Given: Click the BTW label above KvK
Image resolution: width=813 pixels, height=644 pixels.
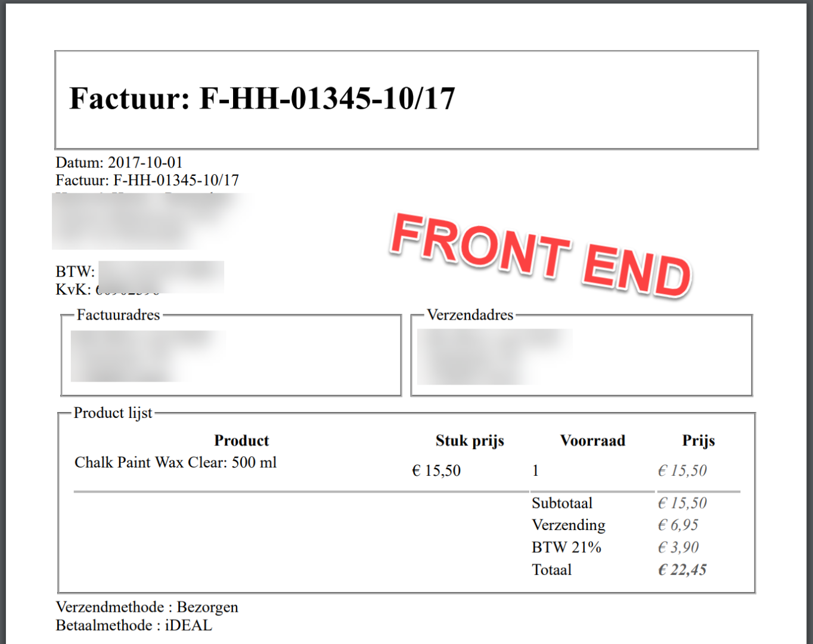Looking at the screenshot, I should coord(75,272).
